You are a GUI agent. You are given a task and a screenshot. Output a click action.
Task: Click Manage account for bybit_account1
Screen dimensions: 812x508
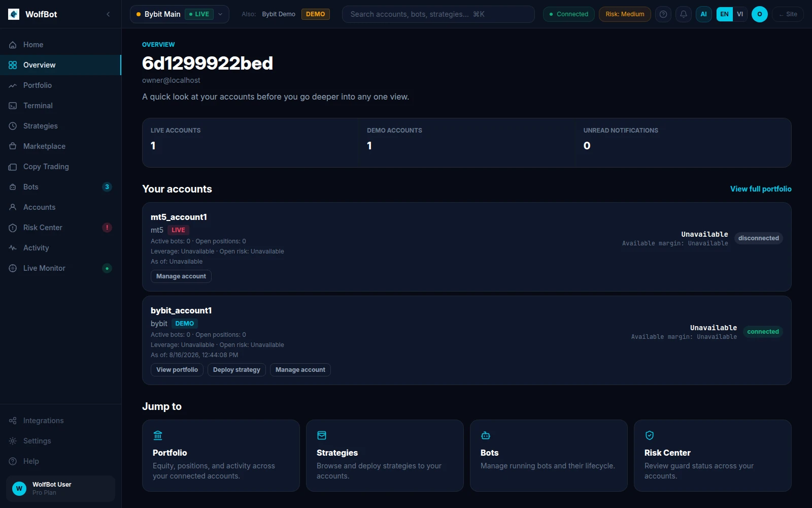(300, 370)
